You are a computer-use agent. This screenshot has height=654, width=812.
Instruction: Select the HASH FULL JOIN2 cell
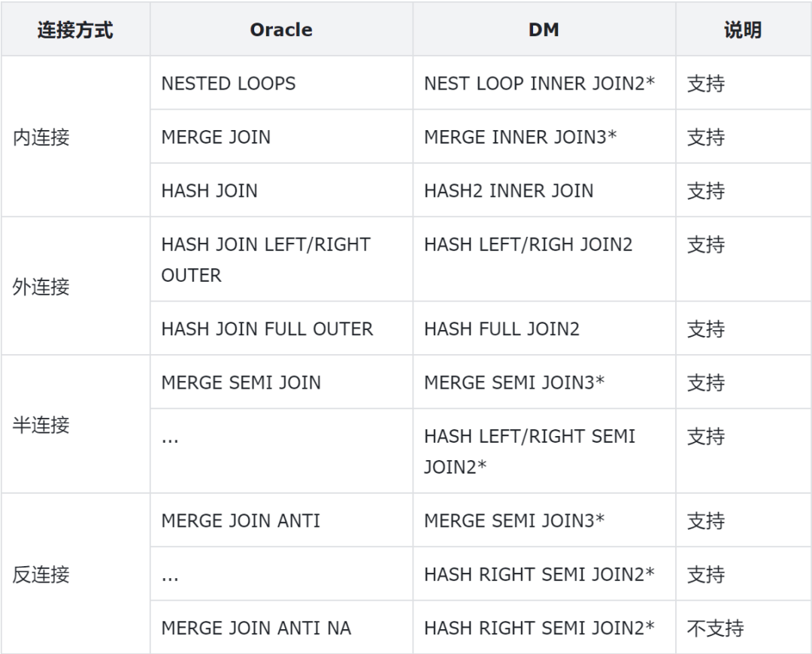(501, 329)
